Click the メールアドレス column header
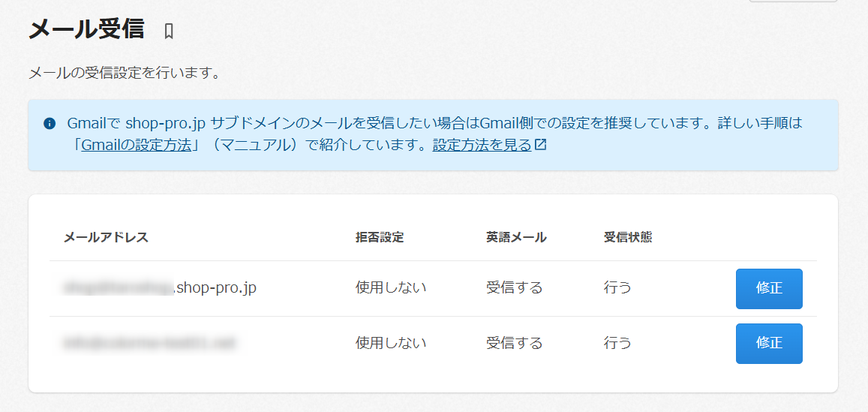Image resolution: width=868 pixels, height=412 pixels. click(x=106, y=237)
